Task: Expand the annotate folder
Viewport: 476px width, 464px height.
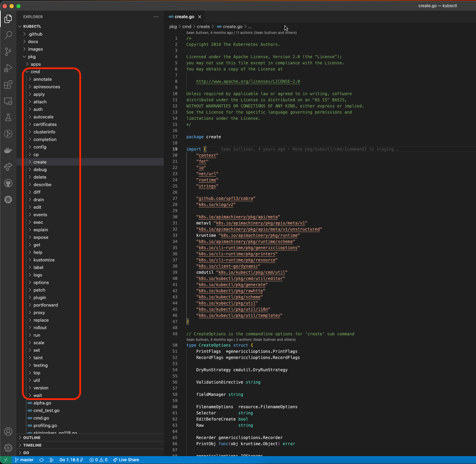Action: pyautogui.click(x=90, y=79)
